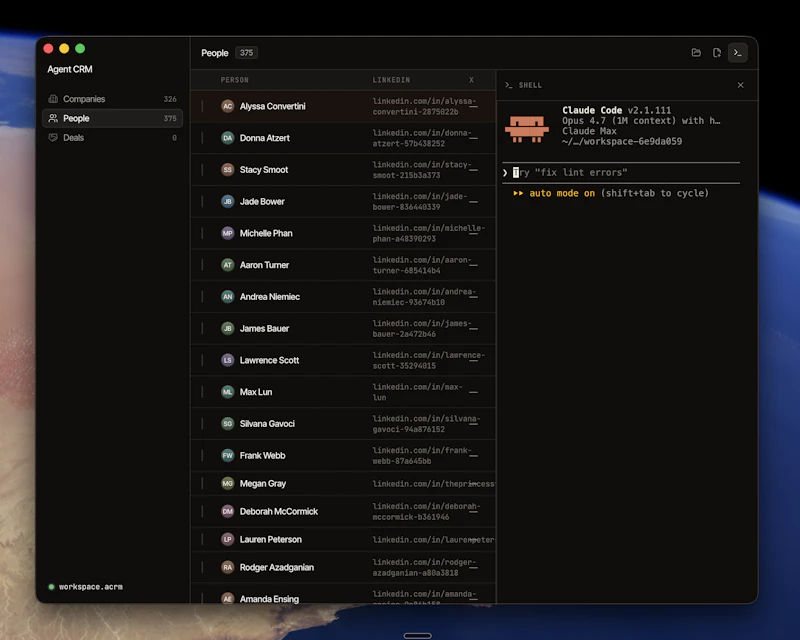
Task: Click the FW avatar for Frank Webb
Action: click(228, 455)
